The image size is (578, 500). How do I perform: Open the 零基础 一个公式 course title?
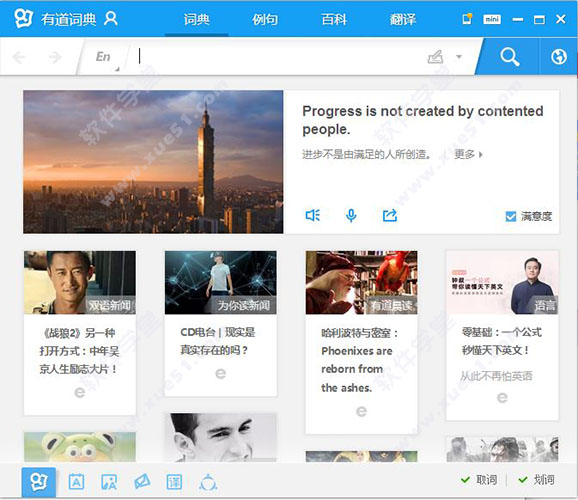[502, 341]
